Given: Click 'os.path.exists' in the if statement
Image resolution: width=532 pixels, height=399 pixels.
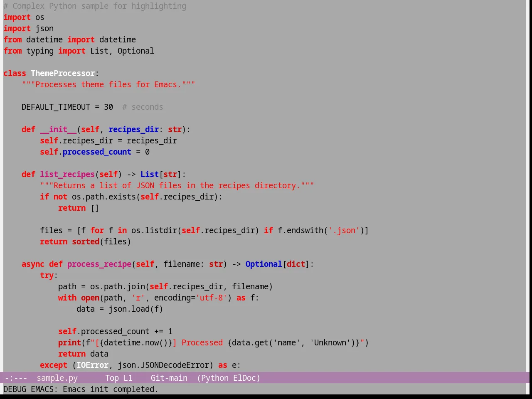Looking at the screenshot, I should click(x=104, y=197).
